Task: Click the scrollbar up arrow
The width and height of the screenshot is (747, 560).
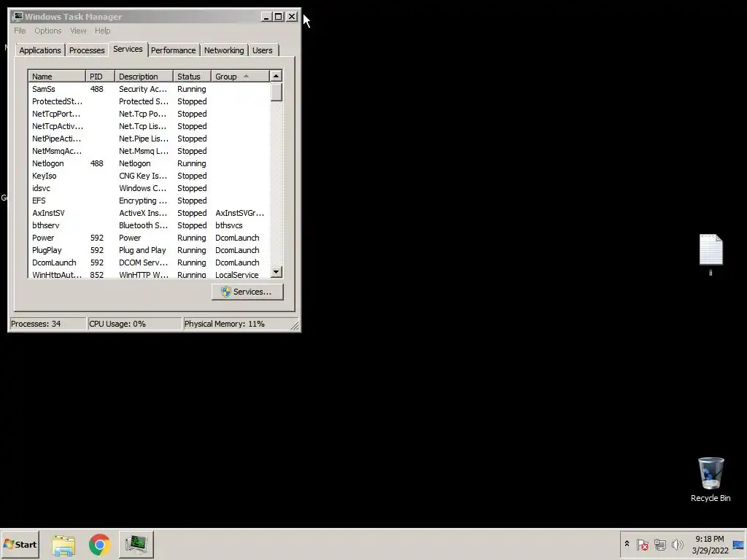Action: tap(276, 76)
